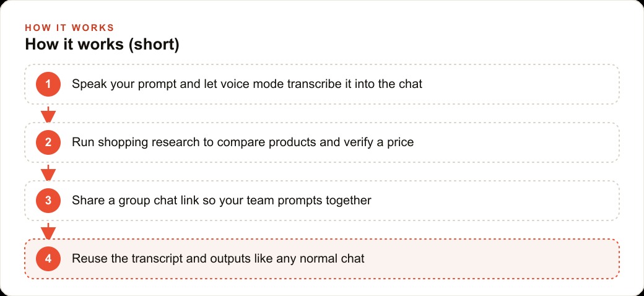Click the dashed step 2 card

322,142
